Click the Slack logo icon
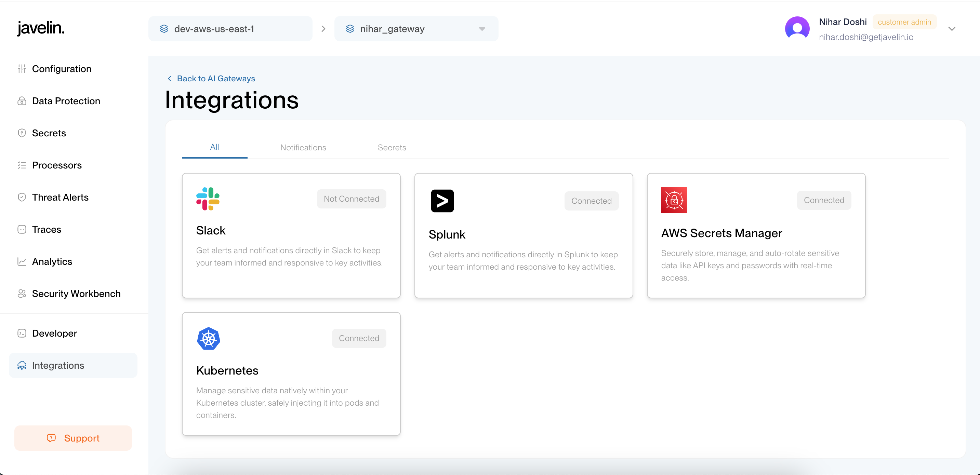Image resolution: width=980 pixels, height=475 pixels. point(208,199)
